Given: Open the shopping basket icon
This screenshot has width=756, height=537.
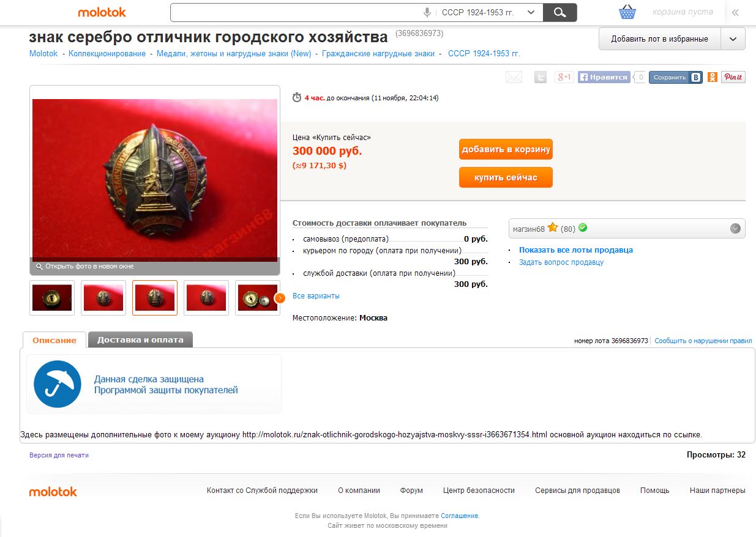Looking at the screenshot, I should pyautogui.click(x=627, y=12).
